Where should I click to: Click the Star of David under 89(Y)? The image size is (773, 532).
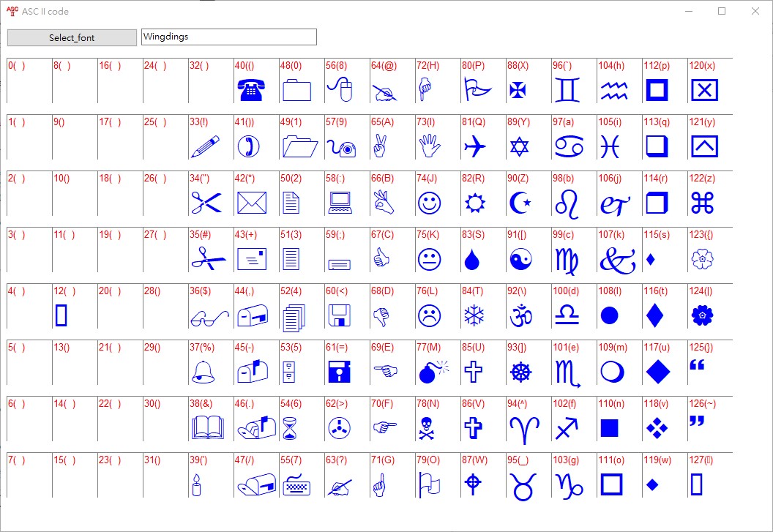519,146
